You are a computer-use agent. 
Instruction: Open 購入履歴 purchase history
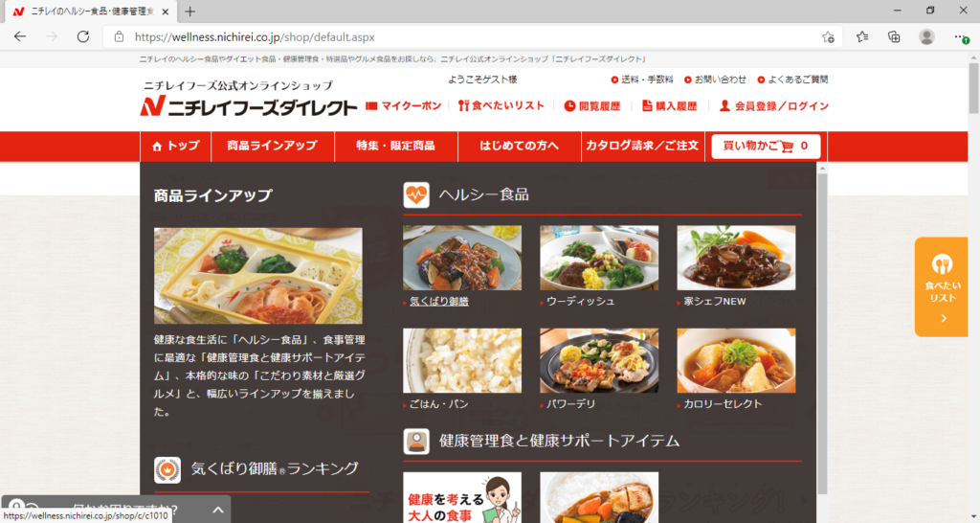coord(669,105)
